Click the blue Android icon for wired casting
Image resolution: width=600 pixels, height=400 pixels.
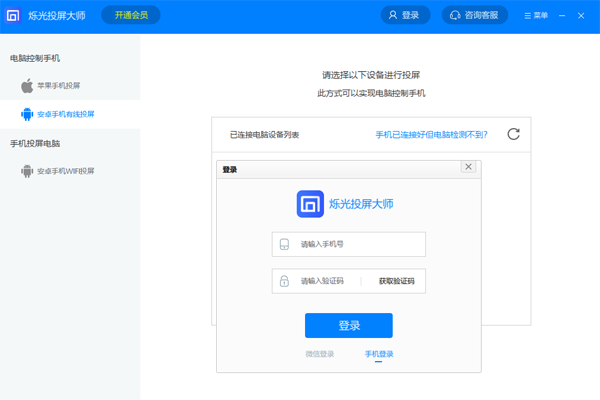click(27, 114)
